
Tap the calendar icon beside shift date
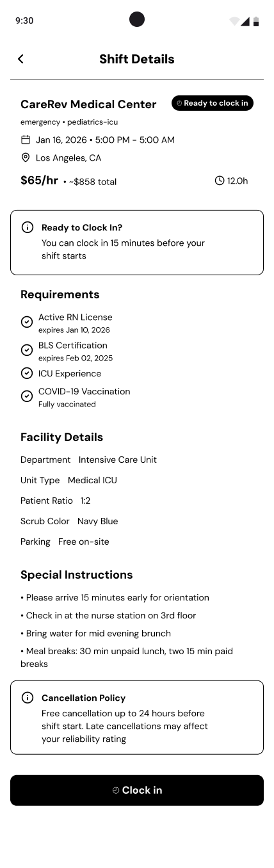[26, 140]
